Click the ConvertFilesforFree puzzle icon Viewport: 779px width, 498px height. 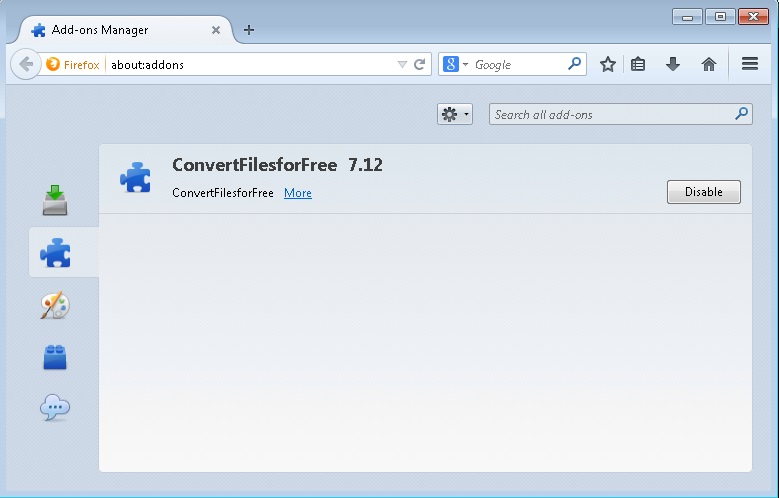pyautogui.click(x=135, y=177)
